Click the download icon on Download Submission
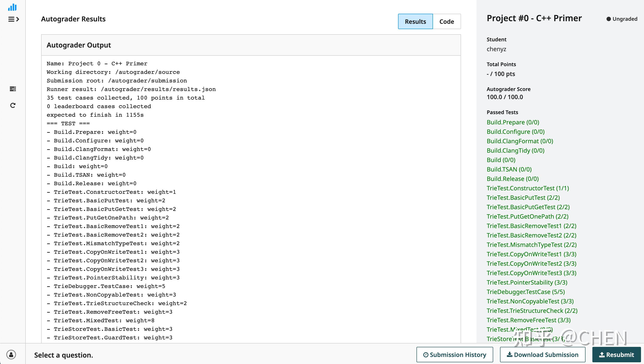This screenshot has height=364, width=644. 510,354
